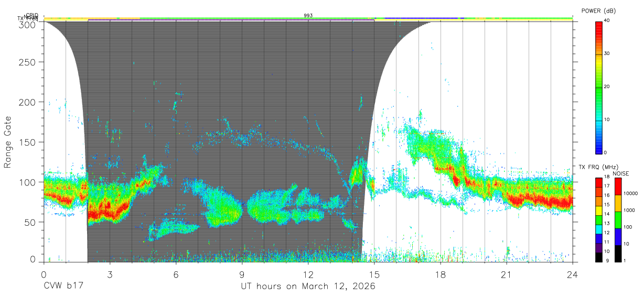Click the Range Gate y-axis label
The width and height of the screenshot is (644, 297).
pos(8,141)
